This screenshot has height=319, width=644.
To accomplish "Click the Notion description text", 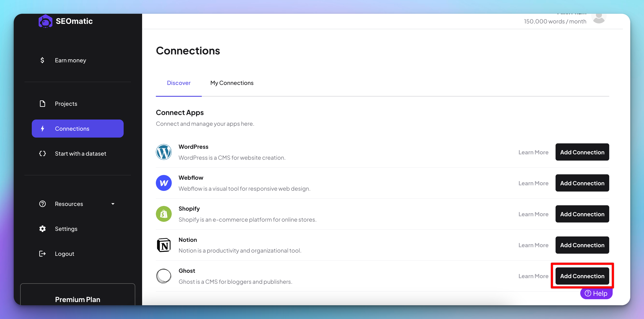I will click(240, 251).
